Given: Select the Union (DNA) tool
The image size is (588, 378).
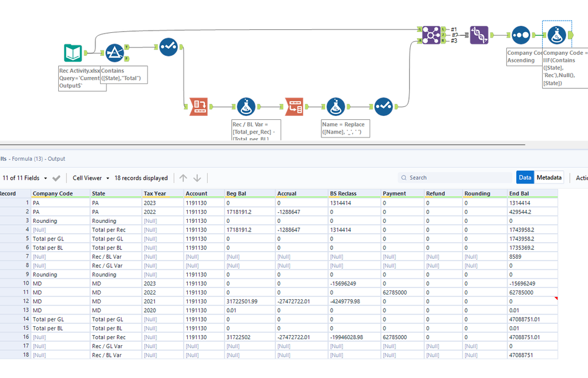Looking at the screenshot, I should [479, 35].
